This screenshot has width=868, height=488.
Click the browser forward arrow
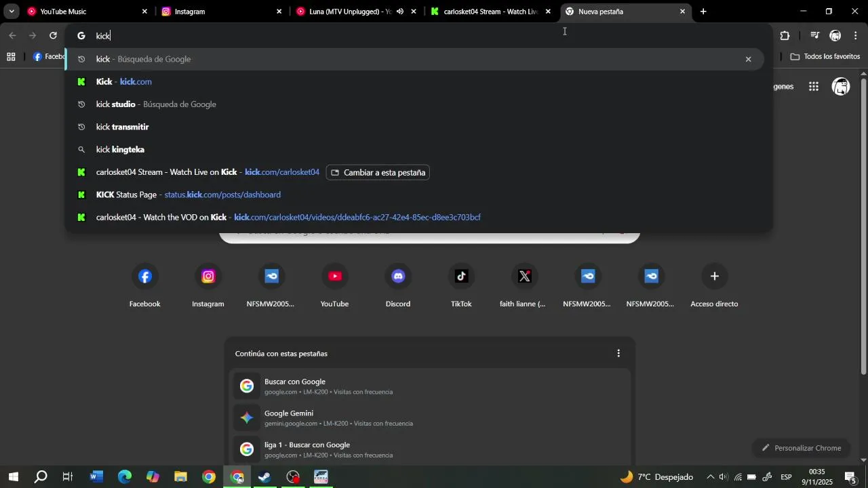33,35
